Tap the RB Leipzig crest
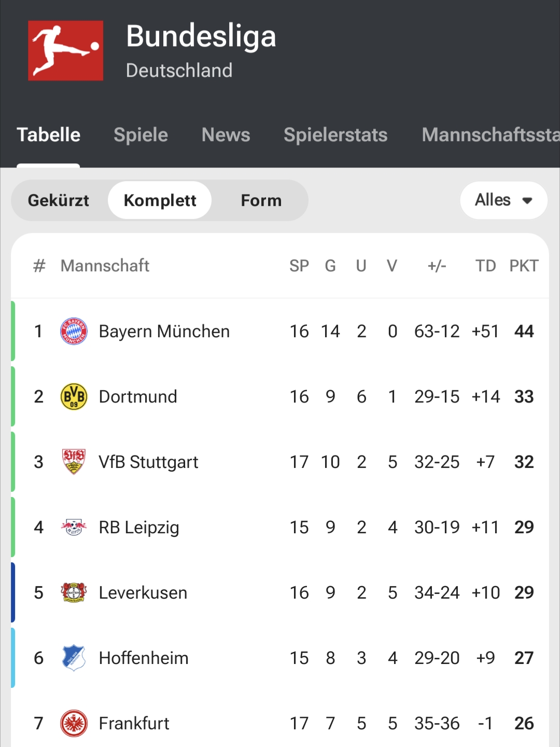560x747 pixels. pos(74,527)
